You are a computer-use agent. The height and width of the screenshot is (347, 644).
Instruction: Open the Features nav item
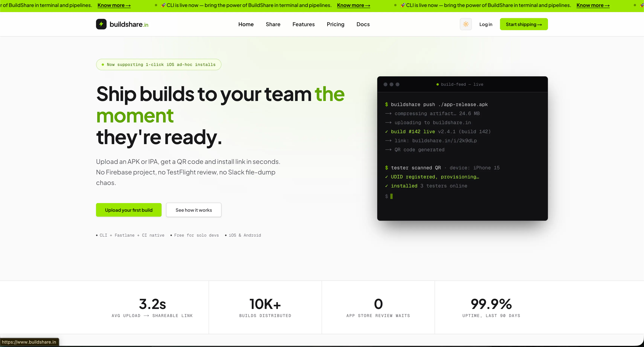coord(304,24)
